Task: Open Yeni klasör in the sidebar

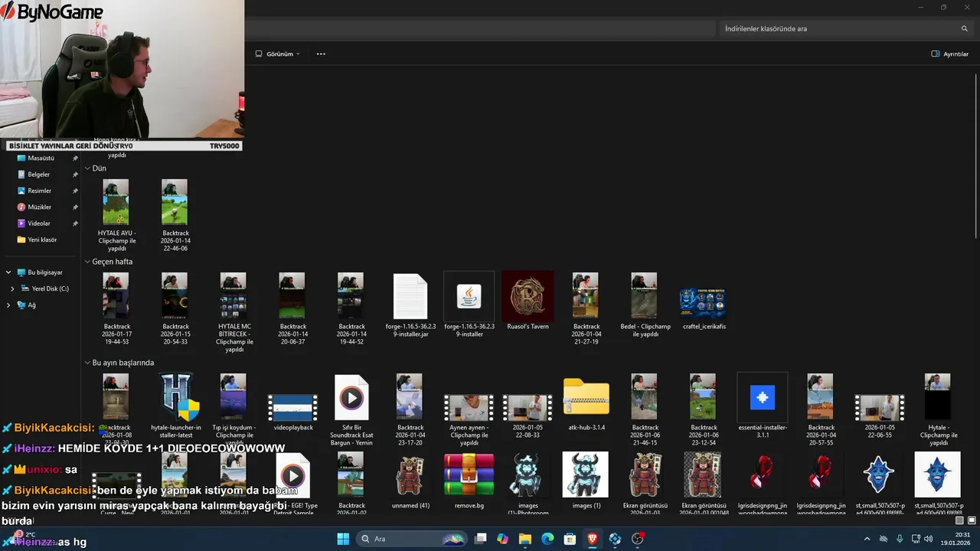Action: click(42, 240)
